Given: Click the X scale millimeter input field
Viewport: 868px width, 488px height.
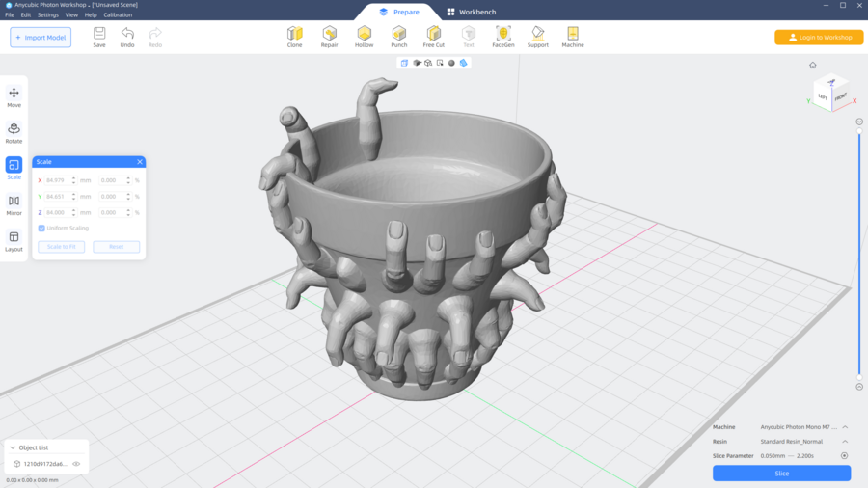Looking at the screenshot, I should point(59,180).
